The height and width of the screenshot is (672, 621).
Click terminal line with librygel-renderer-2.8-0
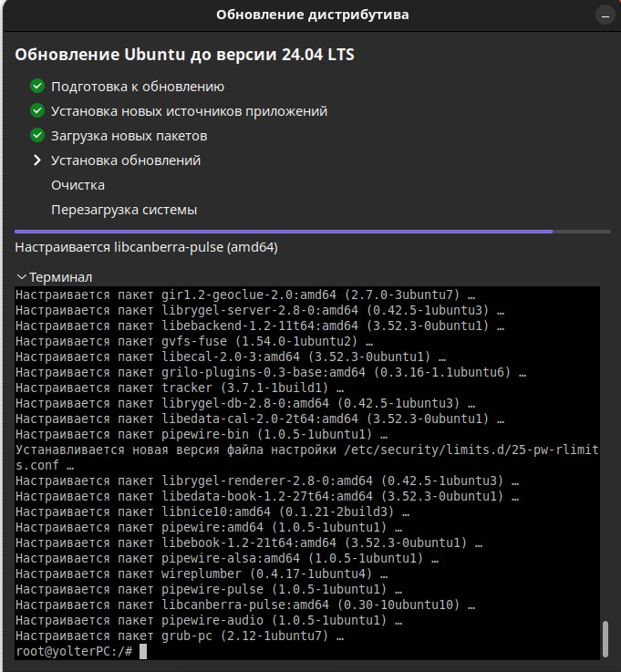[x=267, y=481]
